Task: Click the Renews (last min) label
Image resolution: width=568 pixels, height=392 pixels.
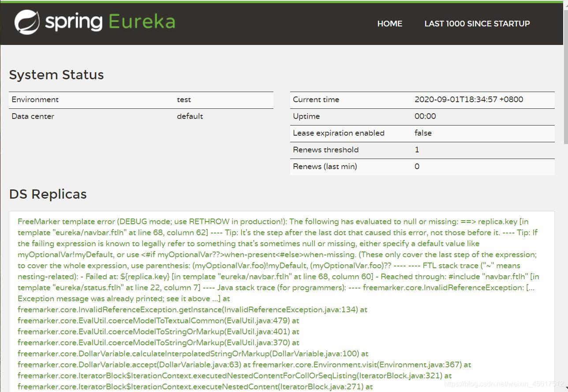Action: (325, 166)
